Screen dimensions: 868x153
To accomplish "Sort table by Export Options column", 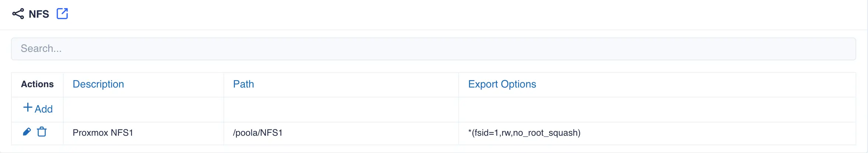I will pos(502,84).
